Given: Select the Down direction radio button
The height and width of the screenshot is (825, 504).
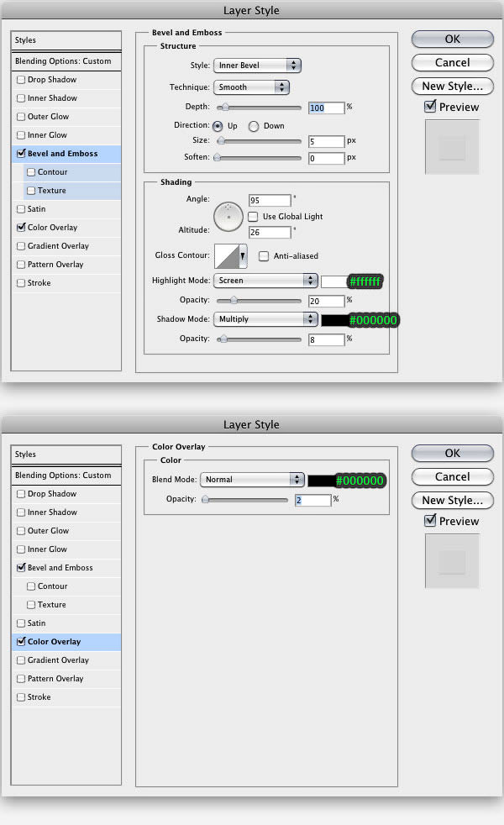Looking at the screenshot, I should [254, 126].
